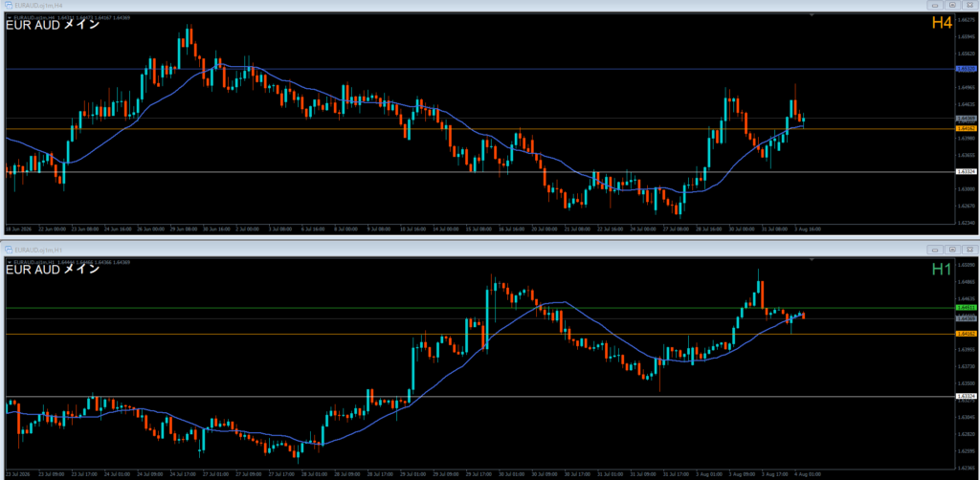Click the gray current price 1.64369 label in H1 chart
Image resolution: width=980 pixels, height=480 pixels.
967,318
